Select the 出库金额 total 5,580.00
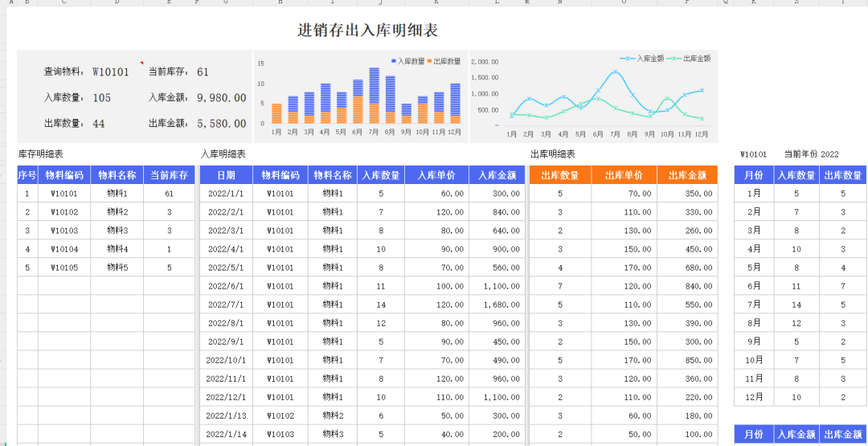868x446 pixels. click(222, 124)
